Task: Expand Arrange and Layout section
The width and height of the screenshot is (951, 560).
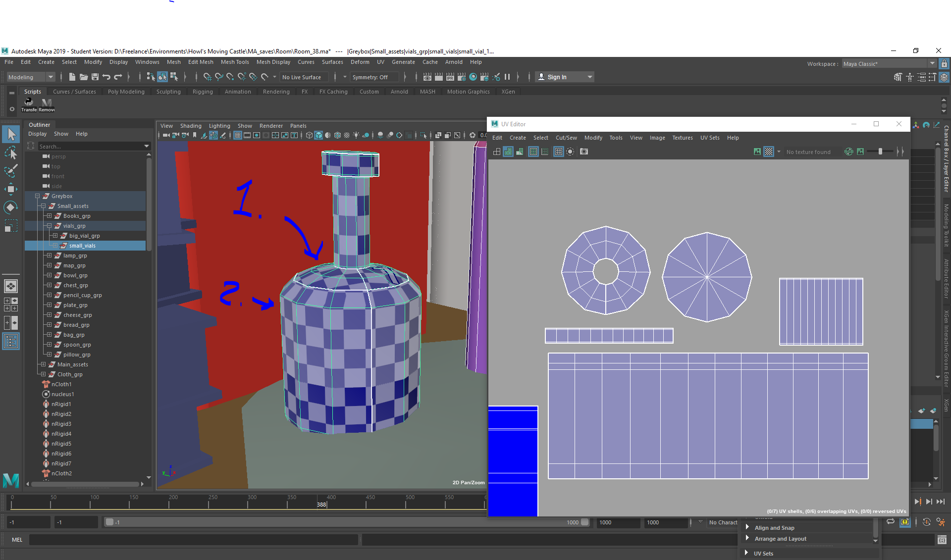Action: pyautogui.click(x=747, y=538)
